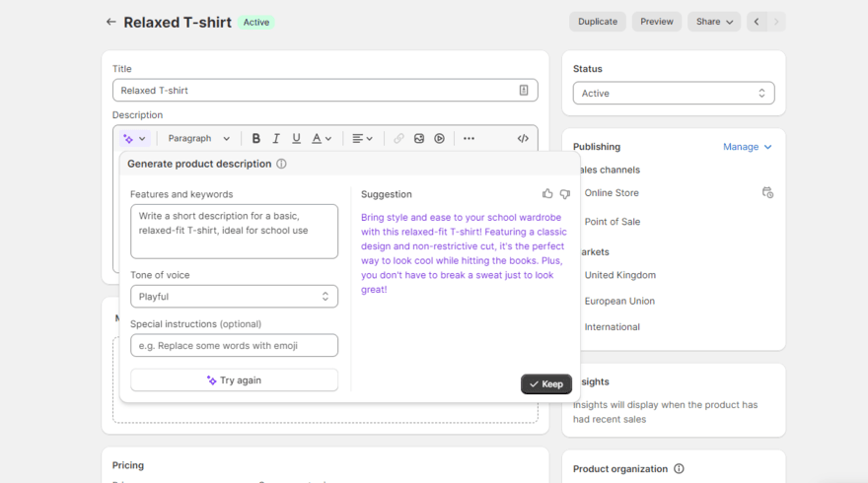
Task: Expand the Paragraph style dropdown
Action: 198,139
